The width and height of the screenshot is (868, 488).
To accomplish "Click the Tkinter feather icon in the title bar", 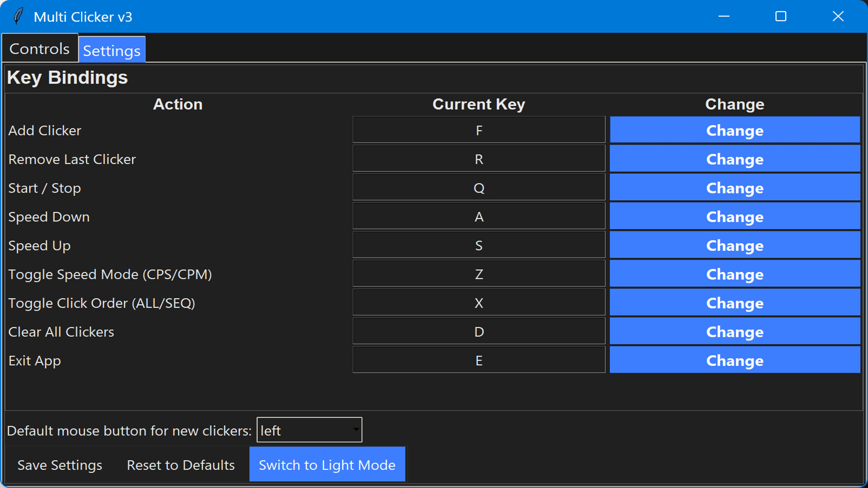I will tap(17, 16).
